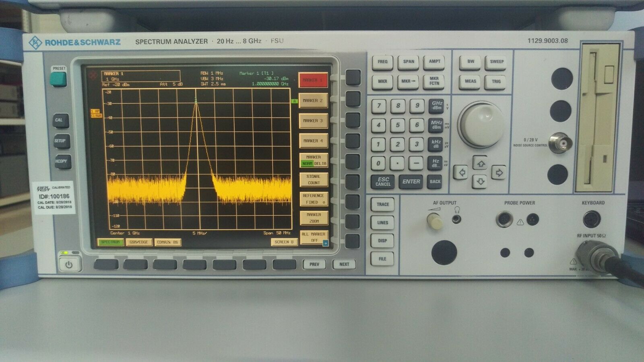The width and height of the screenshot is (644, 362).
Task: Advance with the NEXT key
Action: click(x=345, y=264)
